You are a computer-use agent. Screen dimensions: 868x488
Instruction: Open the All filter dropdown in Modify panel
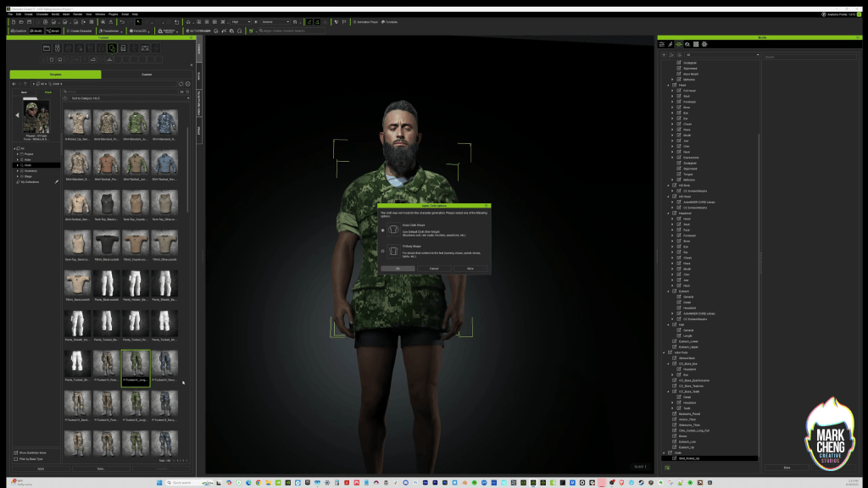click(722, 55)
